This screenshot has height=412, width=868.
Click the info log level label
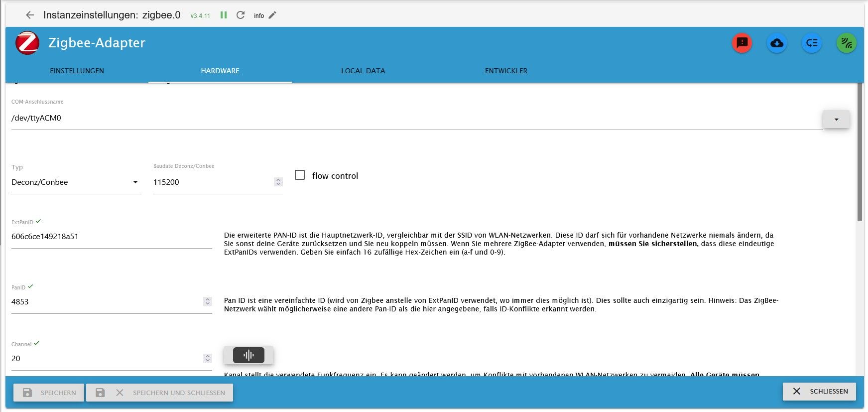pos(259,16)
